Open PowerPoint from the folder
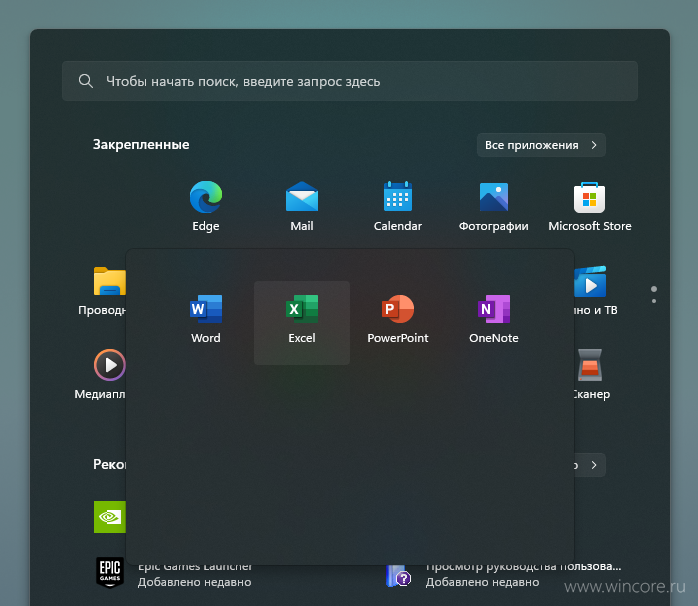This screenshot has width=698, height=606. pos(398,319)
